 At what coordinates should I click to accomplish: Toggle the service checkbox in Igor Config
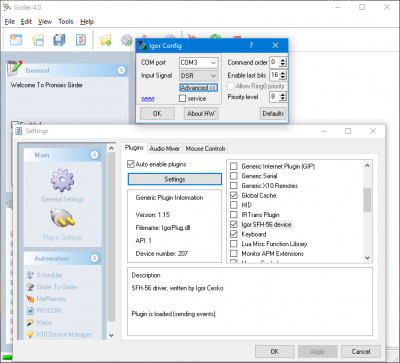point(182,99)
